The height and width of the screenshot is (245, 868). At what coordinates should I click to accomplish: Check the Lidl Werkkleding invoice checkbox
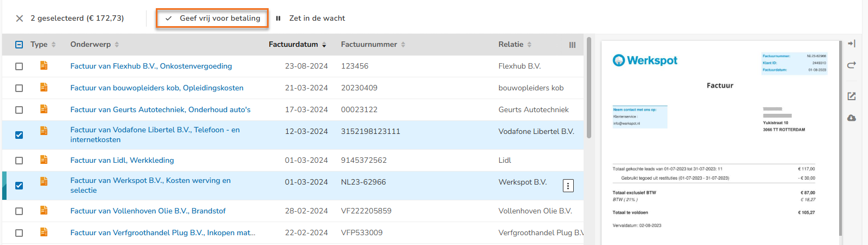[x=19, y=161]
